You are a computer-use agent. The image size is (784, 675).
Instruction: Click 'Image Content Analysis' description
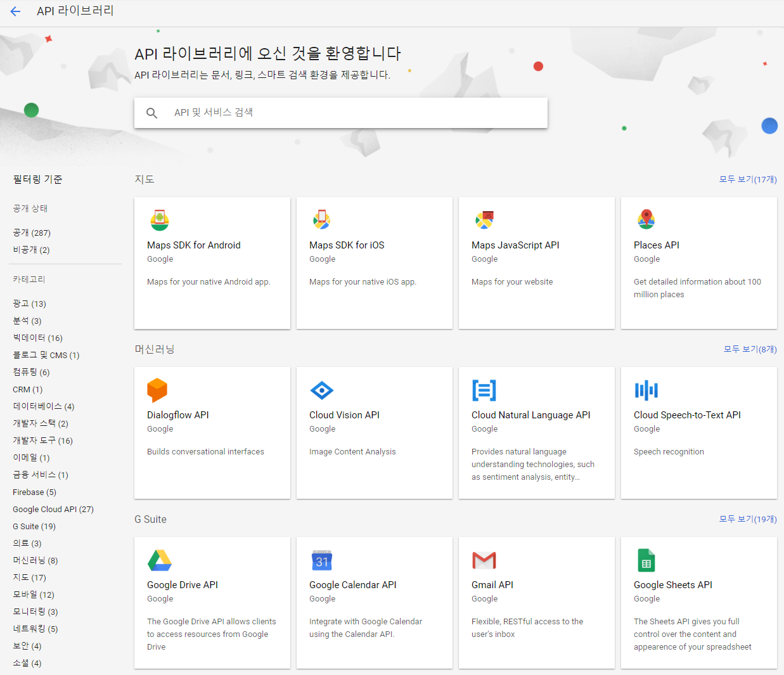tap(352, 452)
